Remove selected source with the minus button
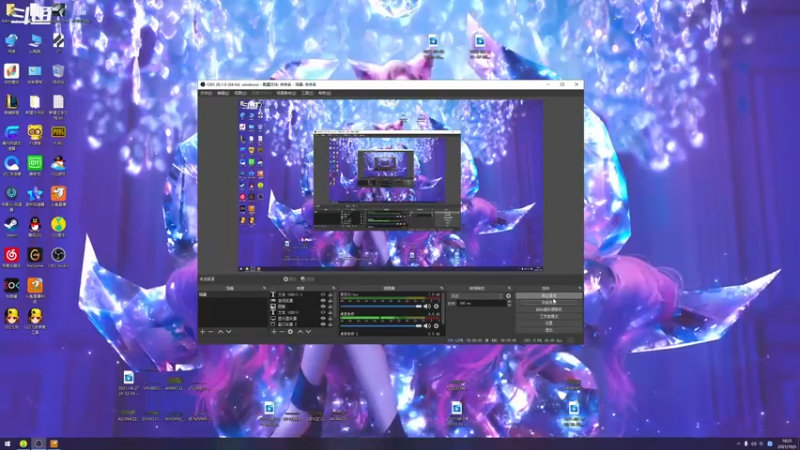The image size is (800, 450). [x=282, y=332]
